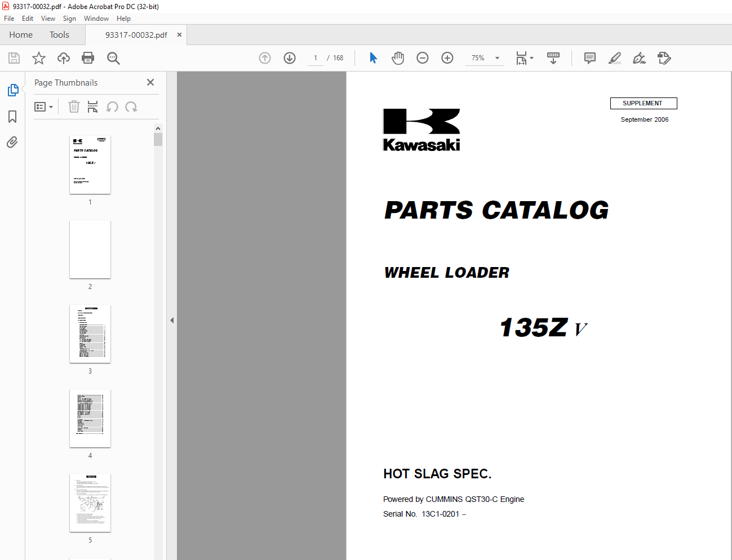This screenshot has height=560, width=732.
Task: Open the View menu
Action: [48, 19]
